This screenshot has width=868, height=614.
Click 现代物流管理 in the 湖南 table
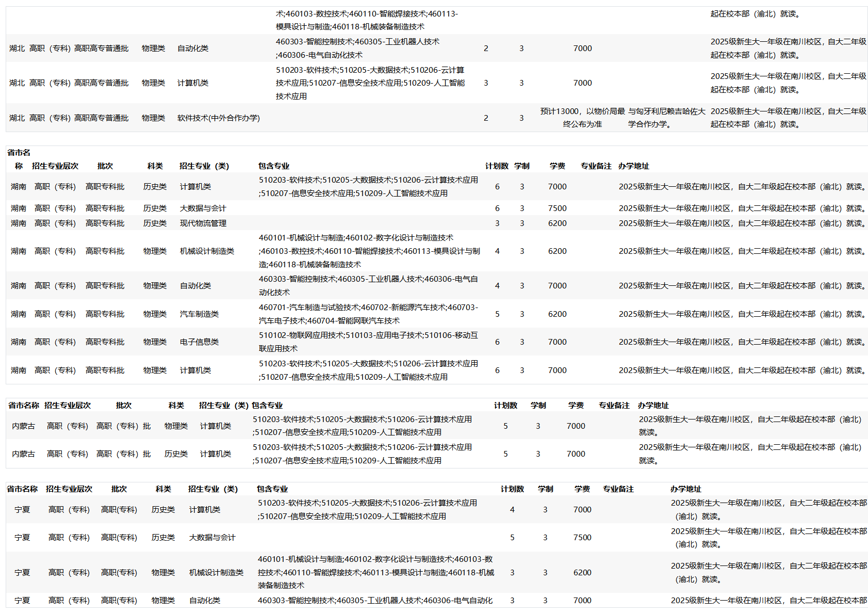pos(203,223)
